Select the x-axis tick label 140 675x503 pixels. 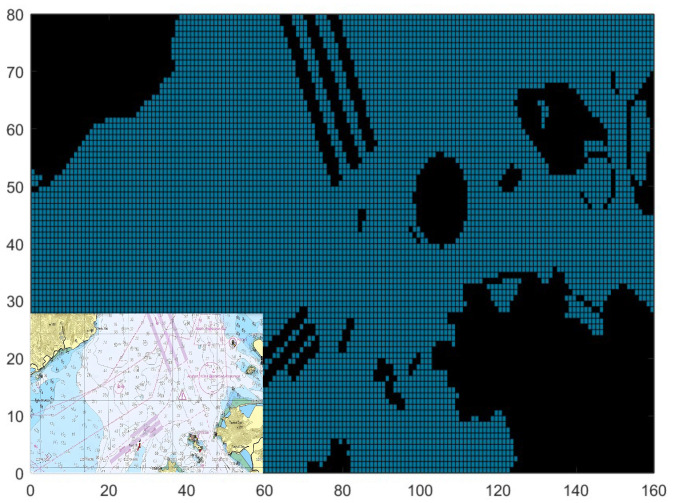(576, 491)
